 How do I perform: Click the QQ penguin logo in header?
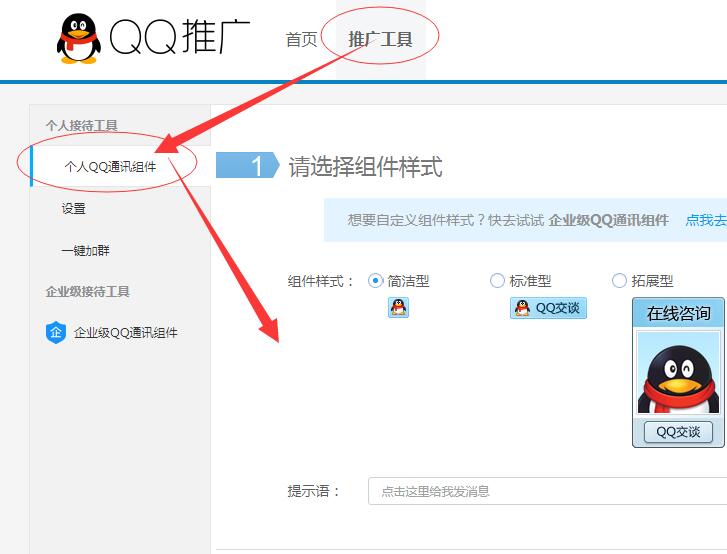coord(79,38)
